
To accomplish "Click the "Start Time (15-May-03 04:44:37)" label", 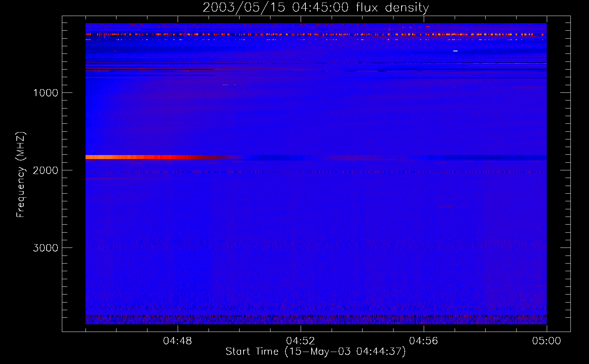I will tap(316, 352).
